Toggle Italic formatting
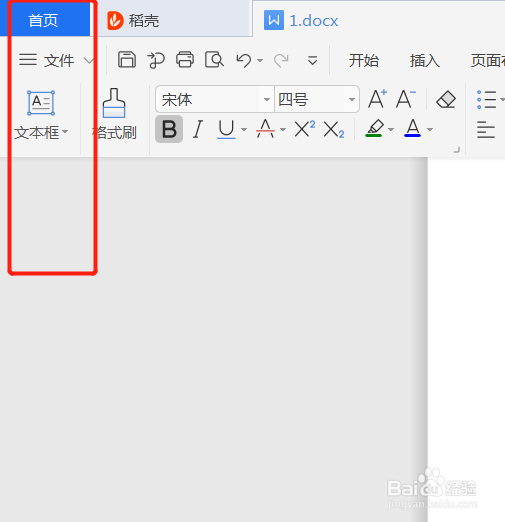 click(198, 129)
